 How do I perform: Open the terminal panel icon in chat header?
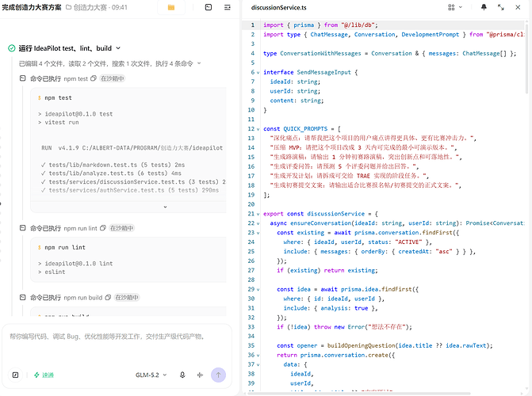click(x=209, y=7)
